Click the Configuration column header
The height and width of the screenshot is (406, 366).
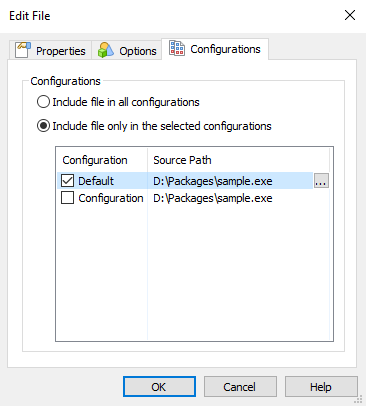click(102, 160)
